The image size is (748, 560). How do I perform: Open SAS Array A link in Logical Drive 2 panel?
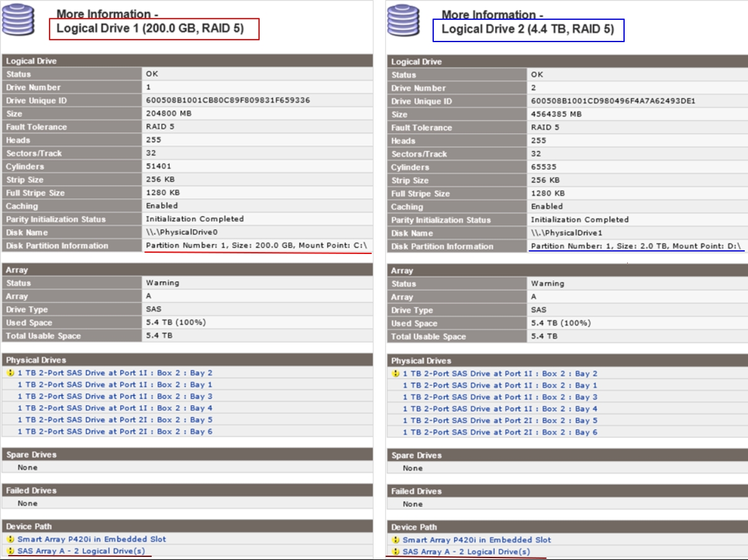pos(466,551)
